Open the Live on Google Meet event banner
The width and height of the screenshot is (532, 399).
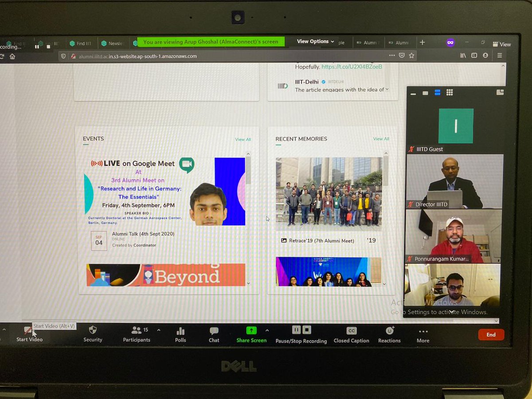click(164, 192)
